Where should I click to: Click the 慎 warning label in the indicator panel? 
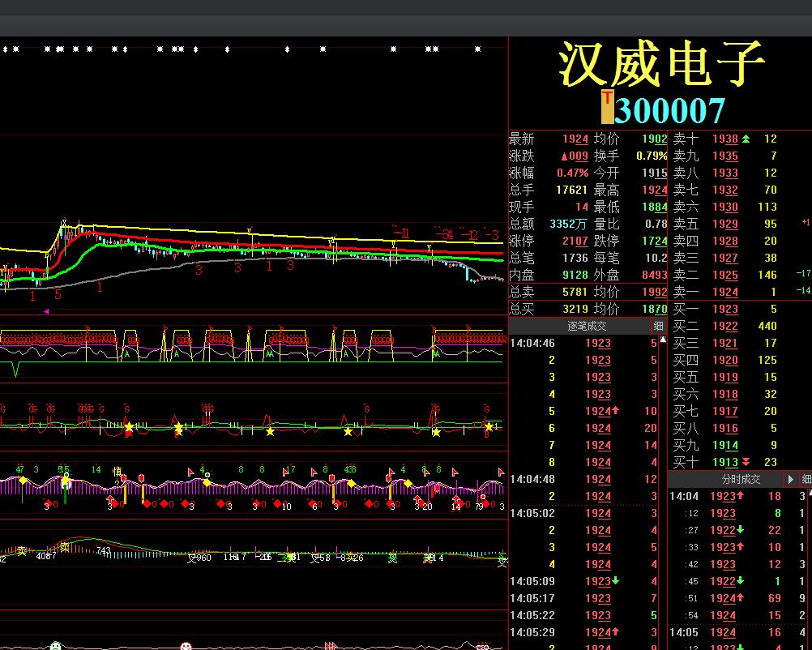pos(118,472)
